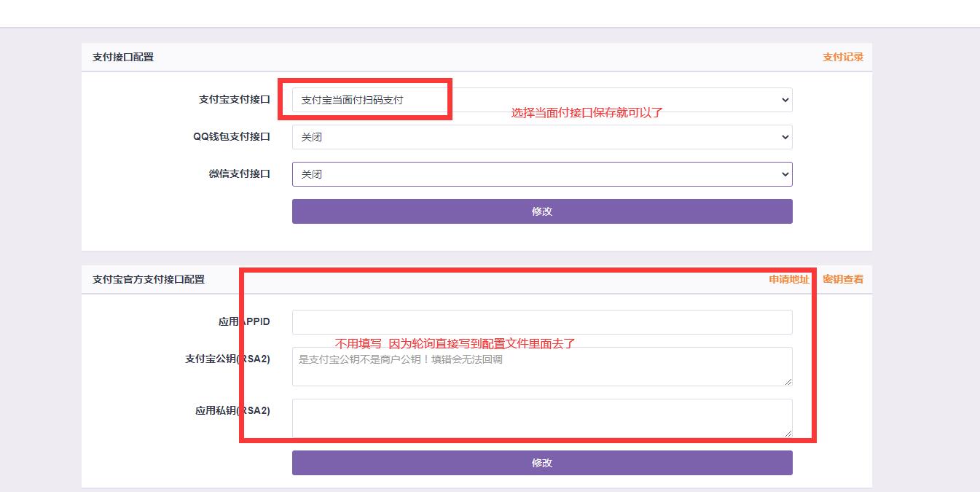Screen dimensions: 980x492
Task: Open the QQ钱包支付接口 dropdown
Action: pyautogui.click(x=542, y=137)
